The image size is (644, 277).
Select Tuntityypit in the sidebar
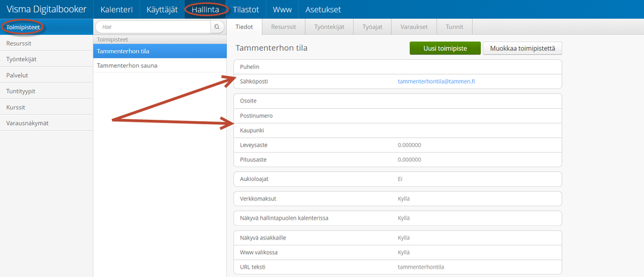pyautogui.click(x=46, y=91)
